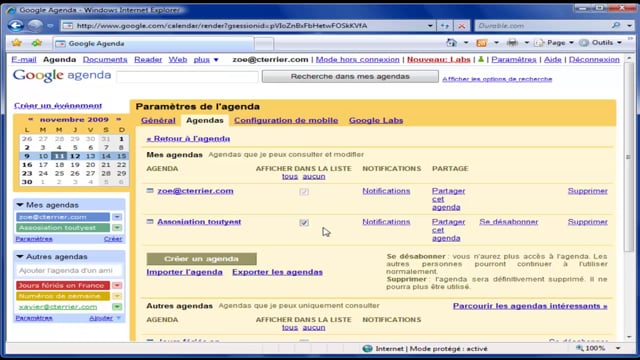Click Supprimer link for zoe@cterrier.com
Image resolution: width=640 pixels, height=360 pixels.
587,191
